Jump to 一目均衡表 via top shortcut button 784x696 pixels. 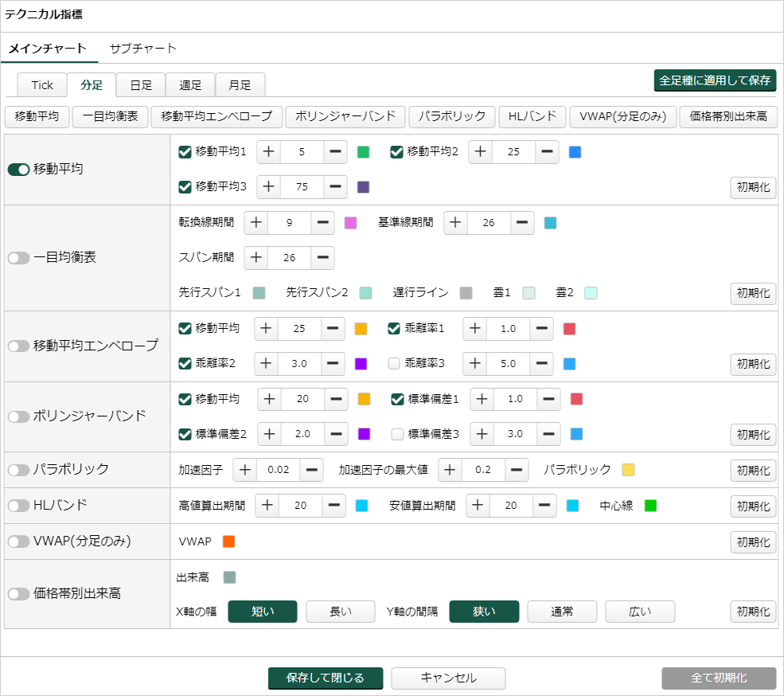pyautogui.click(x=110, y=116)
